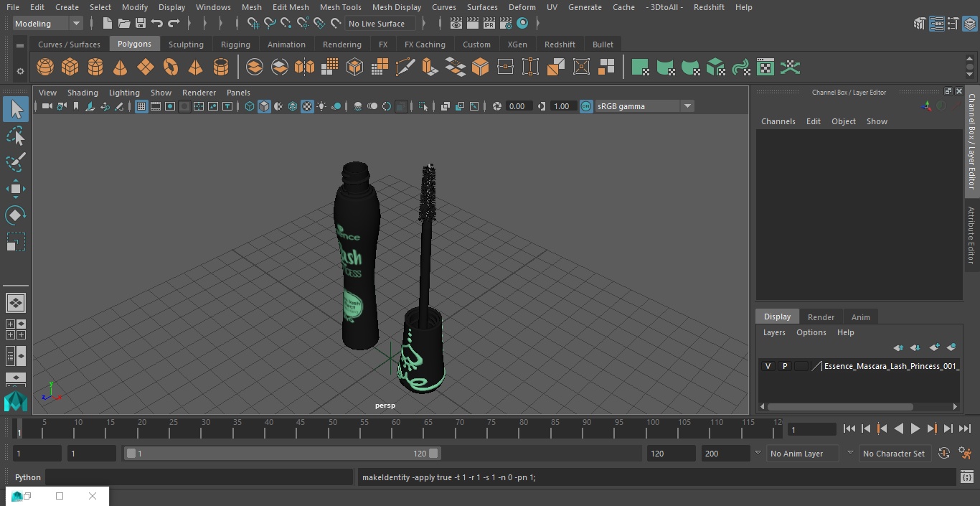
Task: Play the animation forward
Action: (x=915, y=428)
